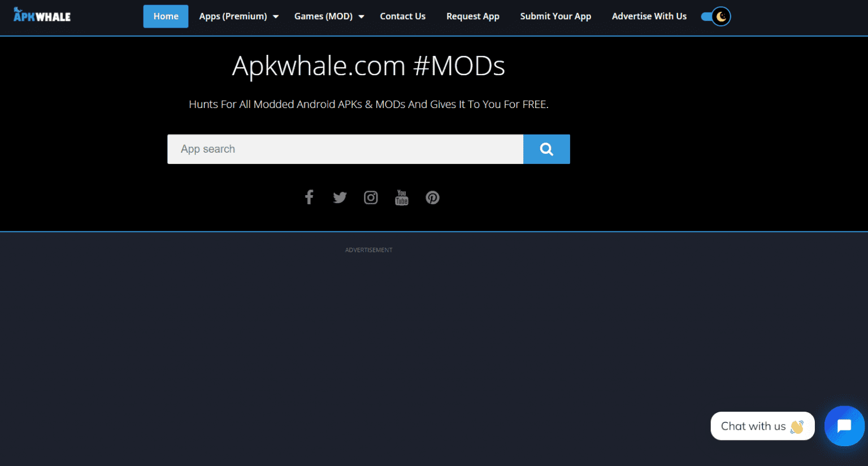Click the Apkwhale.com #MODs heading
The image size is (868, 466).
368,66
